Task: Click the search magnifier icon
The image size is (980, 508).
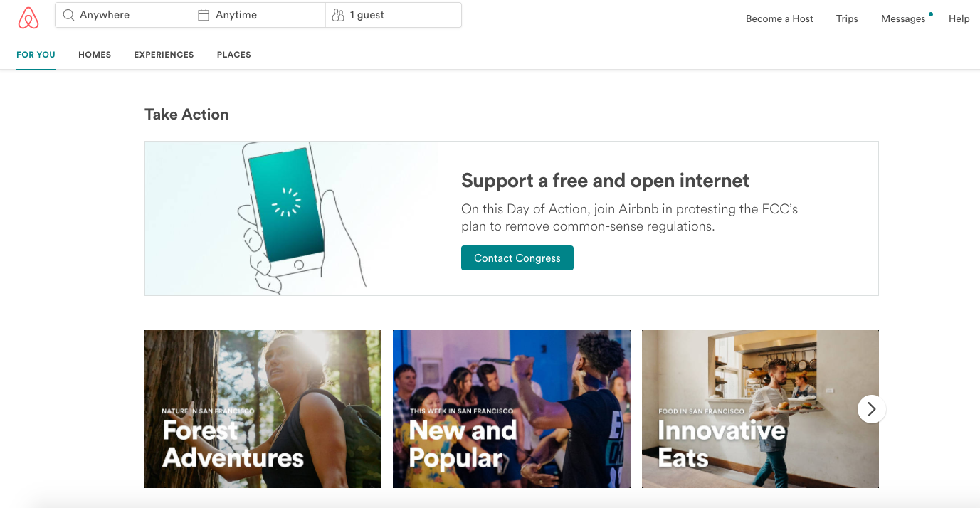Action: click(x=68, y=15)
